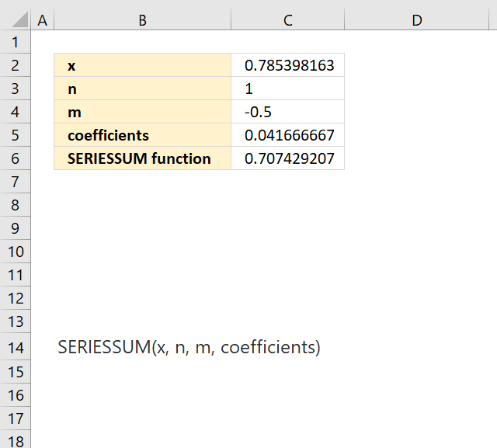Select row 16 header

16,395
